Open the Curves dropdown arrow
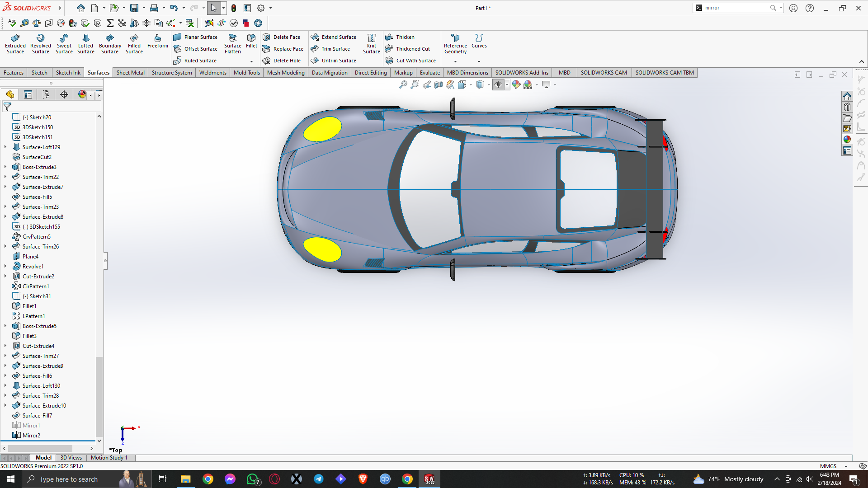868x488 pixels. tap(479, 61)
